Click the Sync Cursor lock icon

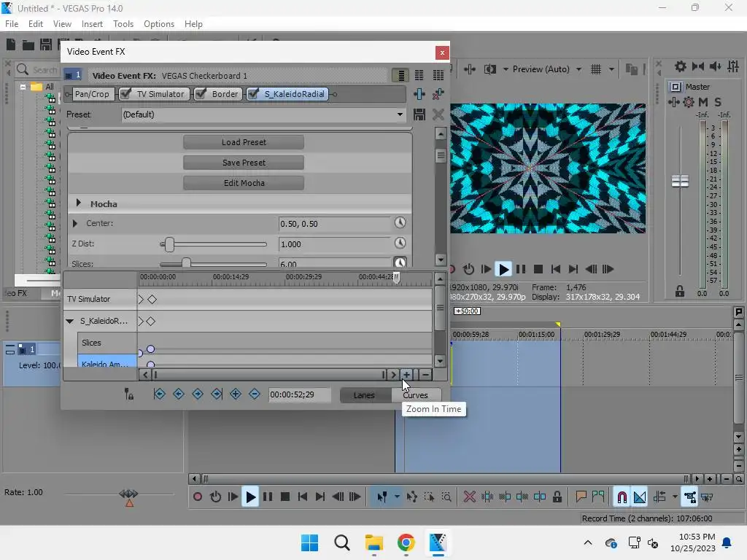128,394
